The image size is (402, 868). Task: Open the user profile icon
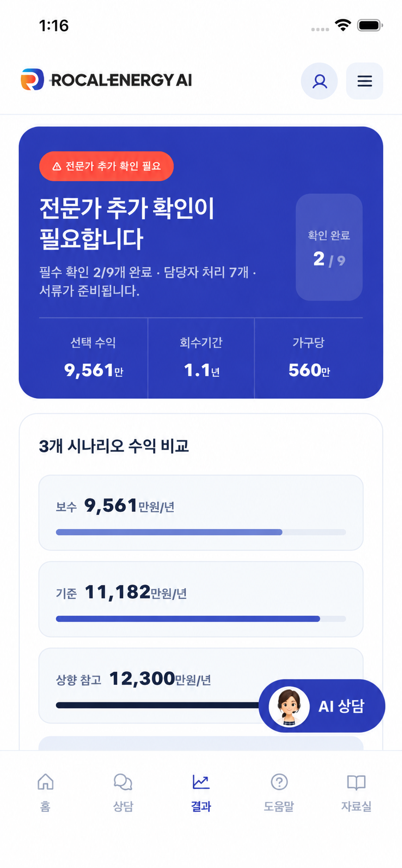pyautogui.click(x=319, y=81)
